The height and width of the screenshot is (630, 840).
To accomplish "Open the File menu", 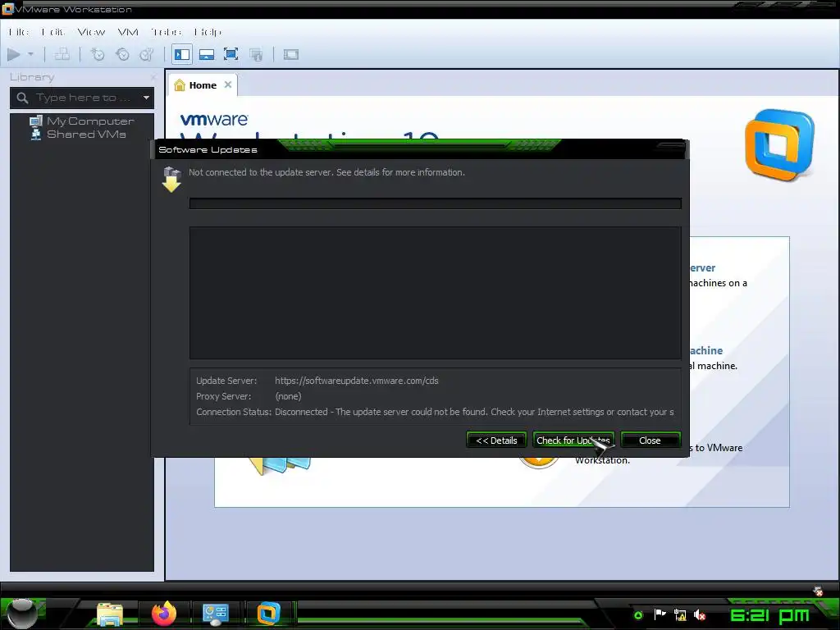I will point(19,32).
